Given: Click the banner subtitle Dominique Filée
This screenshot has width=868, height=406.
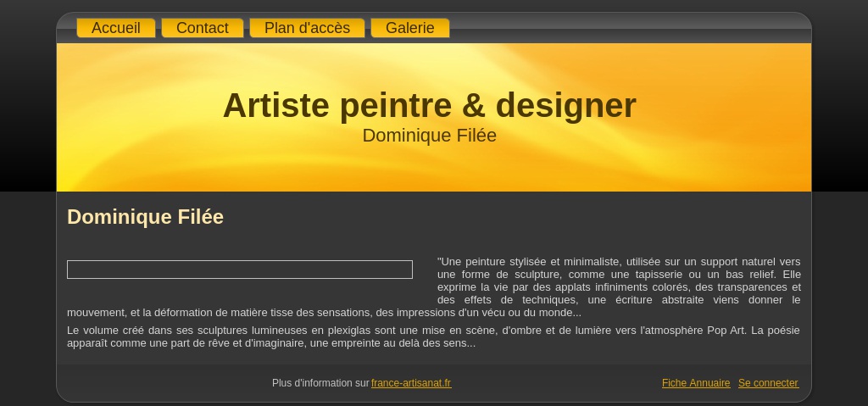Looking at the screenshot, I should [430, 136].
